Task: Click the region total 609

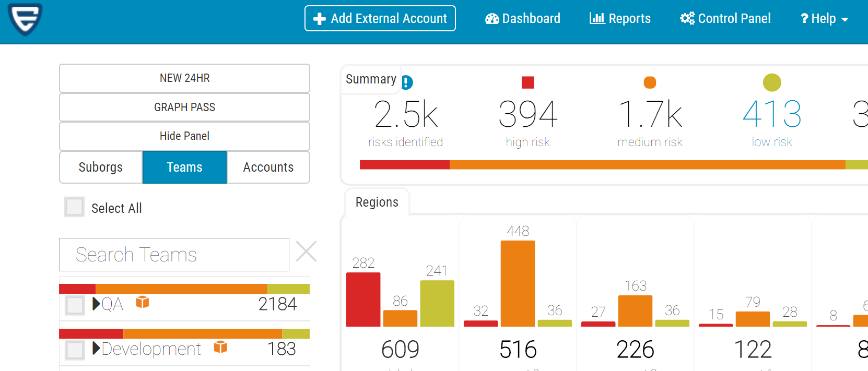Action: (x=400, y=349)
